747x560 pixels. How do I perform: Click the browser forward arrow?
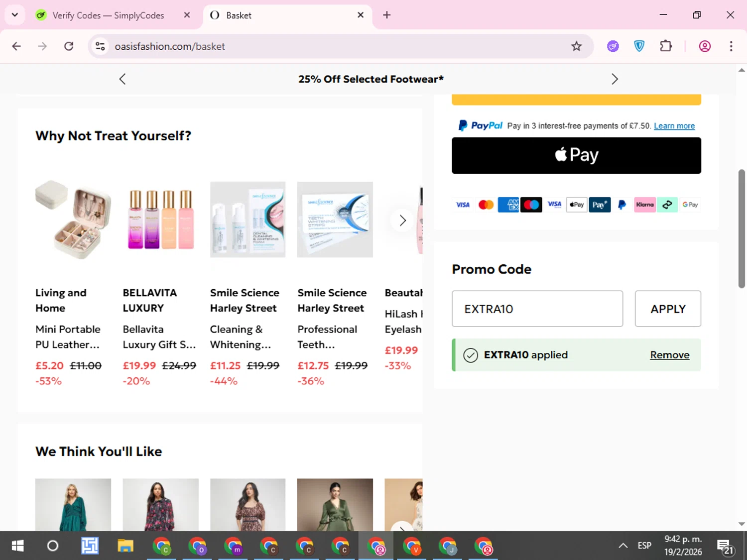(x=42, y=46)
